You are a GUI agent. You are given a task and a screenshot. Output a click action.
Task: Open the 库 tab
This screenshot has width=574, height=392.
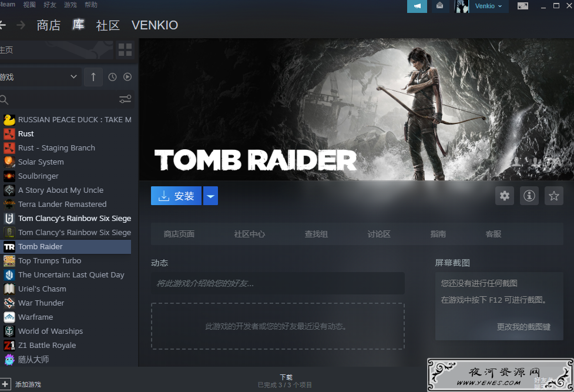[78, 25]
